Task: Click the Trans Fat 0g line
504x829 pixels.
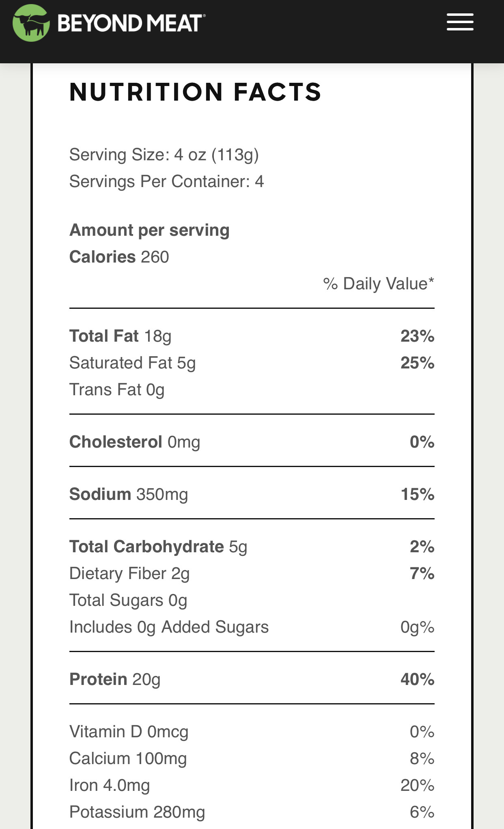Action: 117,390
